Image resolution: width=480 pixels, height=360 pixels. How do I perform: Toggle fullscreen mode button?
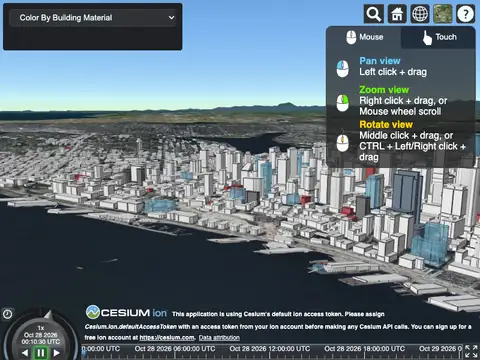coord(472,352)
